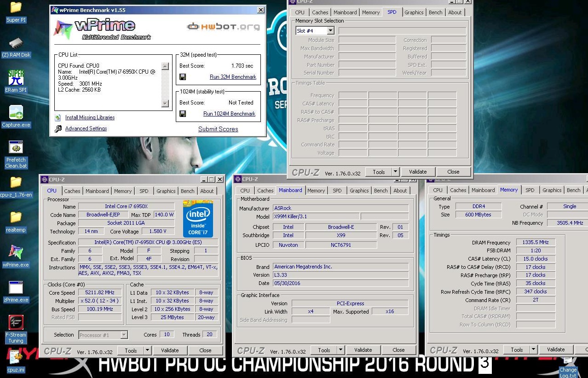The width and height of the screenshot is (588, 378).
Task: Run 32M Benchmark in wPrime
Action: (233, 77)
